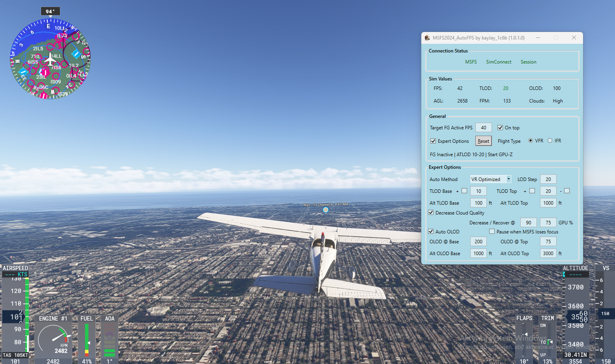The height and width of the screenshot is (364, 615).
Task: Click the Target FG Active FPS input field
Action: click(483, 127)
